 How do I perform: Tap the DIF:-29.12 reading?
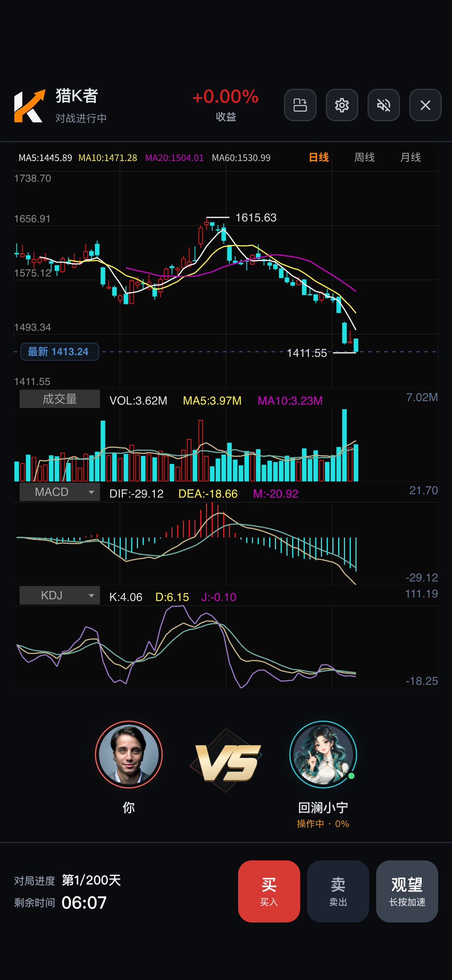click(x=136, y=494)
